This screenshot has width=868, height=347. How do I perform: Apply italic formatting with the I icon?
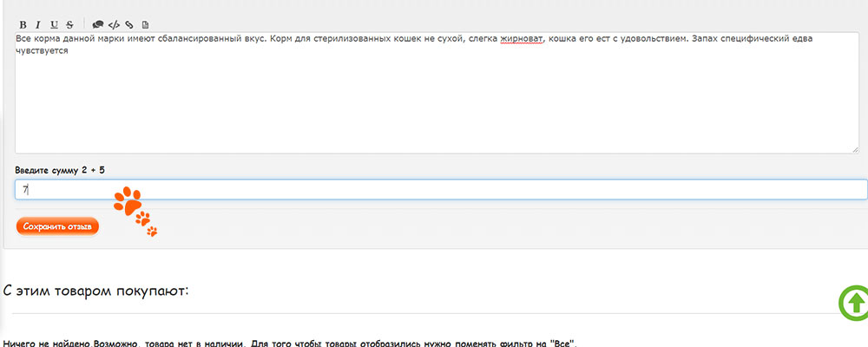click(38, 24)
